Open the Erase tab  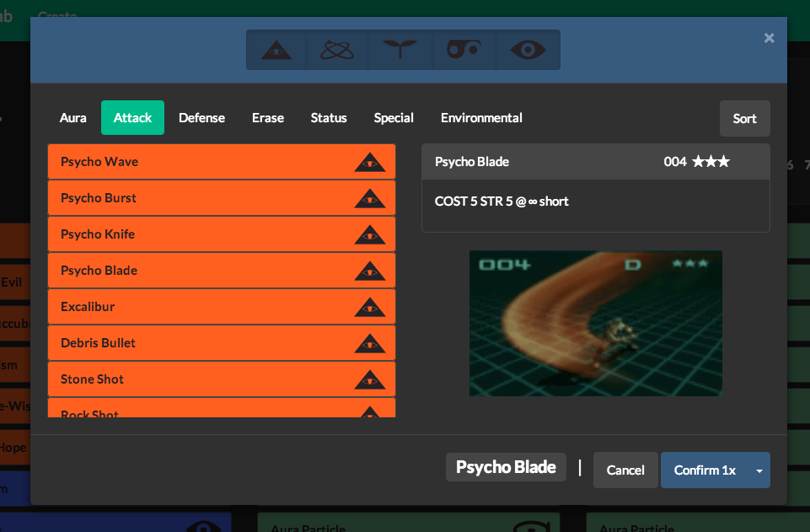tap(267, 118)
